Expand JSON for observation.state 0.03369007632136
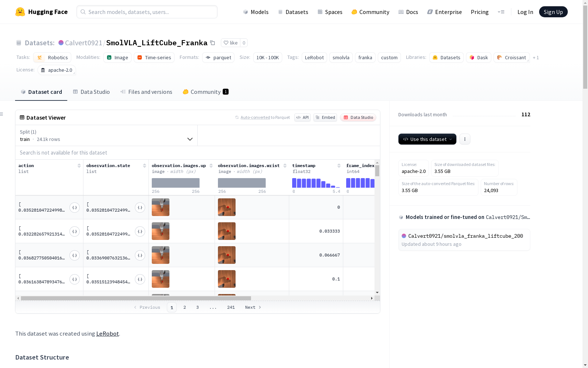588x368 pixels. (x=140, y=255)
